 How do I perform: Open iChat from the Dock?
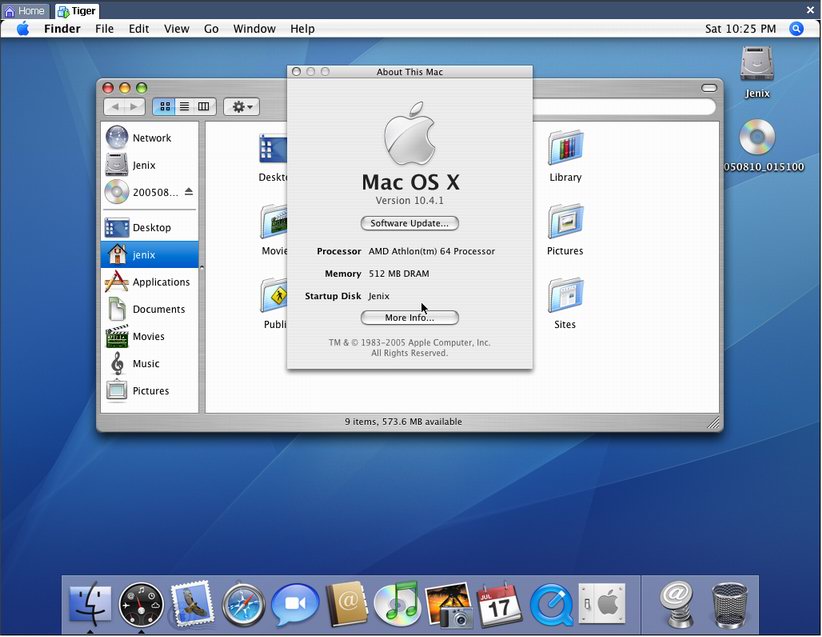295,604
